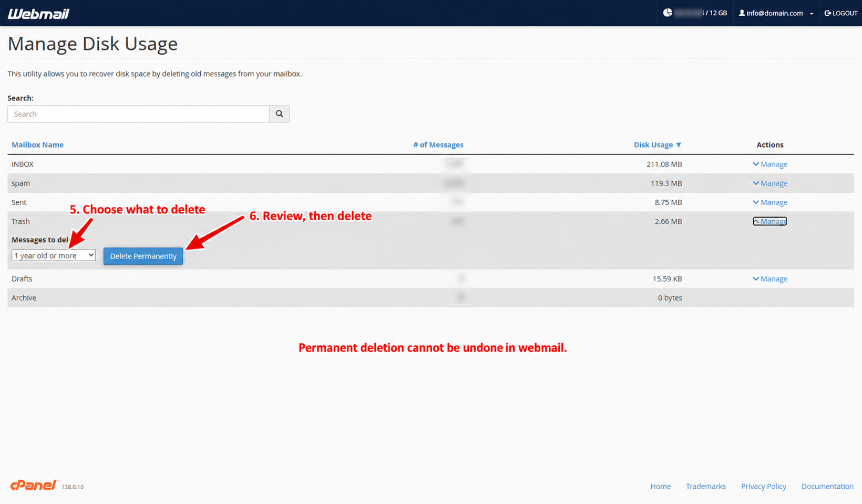862x504 pixels.
Task: Expand Manage for Sent row
Action: 770,202
